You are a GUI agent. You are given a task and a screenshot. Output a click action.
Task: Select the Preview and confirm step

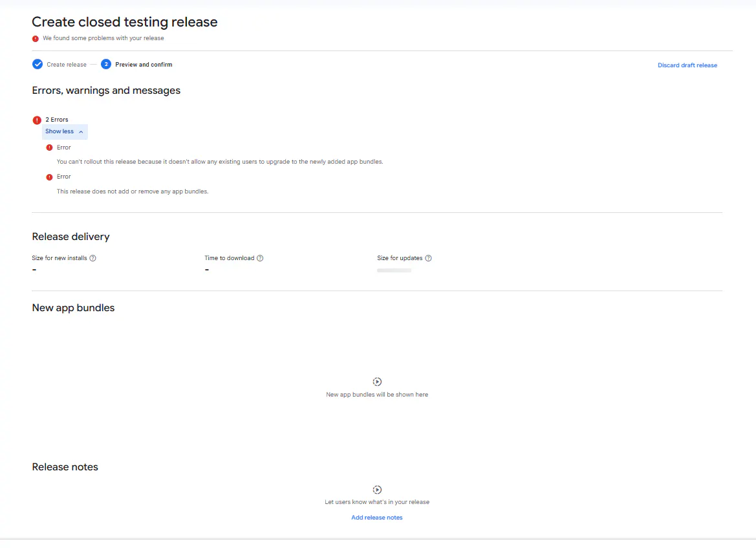click(144, 65)
